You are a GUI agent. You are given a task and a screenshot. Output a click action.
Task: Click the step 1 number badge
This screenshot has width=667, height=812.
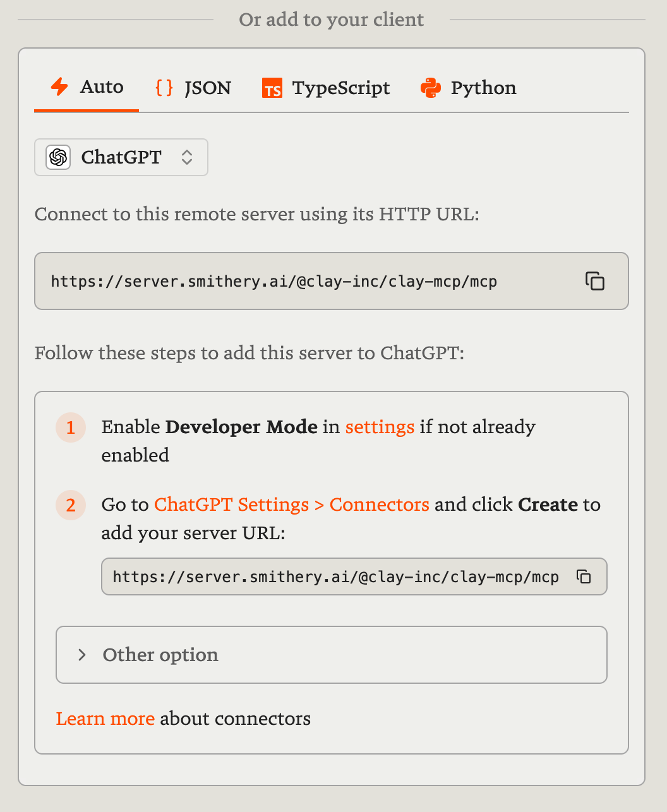coord(71,427)
